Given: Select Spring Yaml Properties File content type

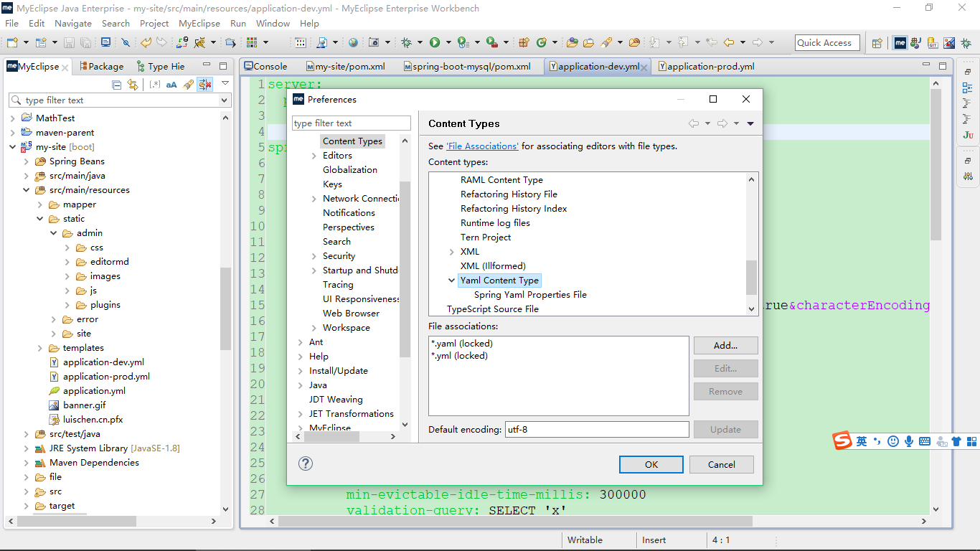Looking at the screenshot, I should coord(530,295).
